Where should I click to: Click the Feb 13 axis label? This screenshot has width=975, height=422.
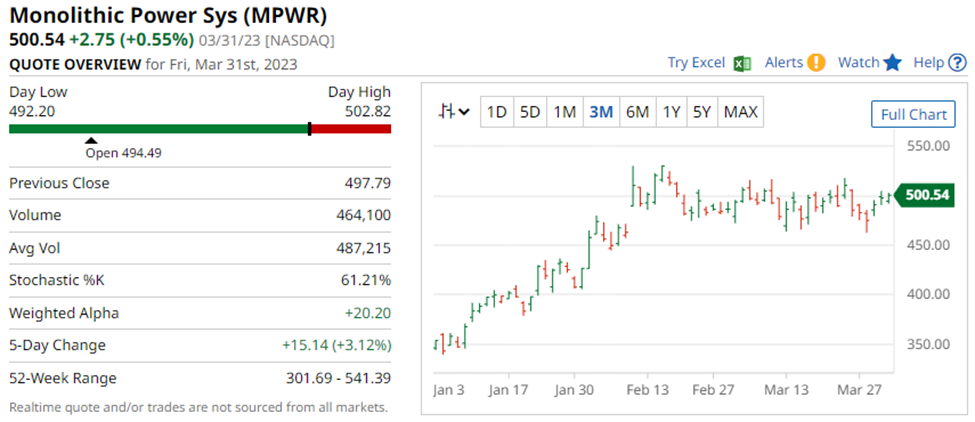647,391
